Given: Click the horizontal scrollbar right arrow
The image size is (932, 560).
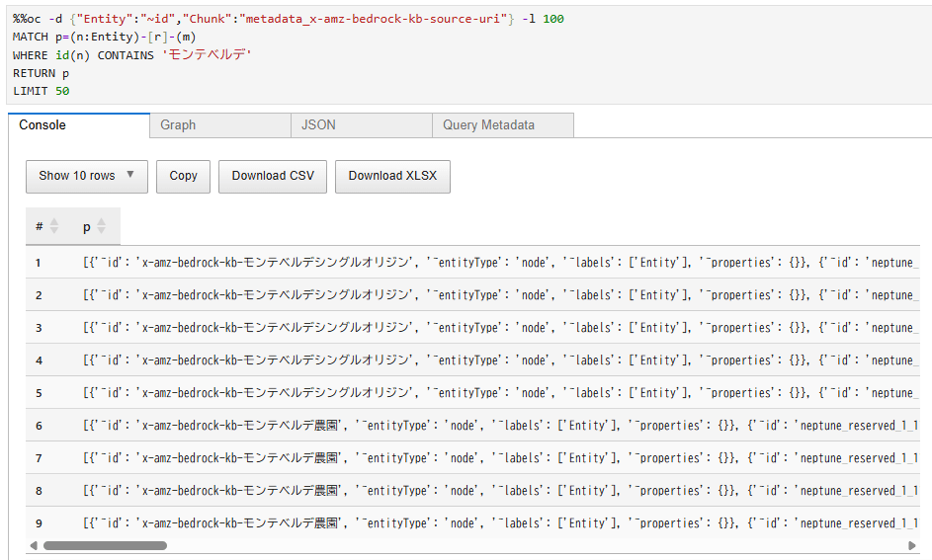Looking at the screenshot, I should click(x=912, y=545).
